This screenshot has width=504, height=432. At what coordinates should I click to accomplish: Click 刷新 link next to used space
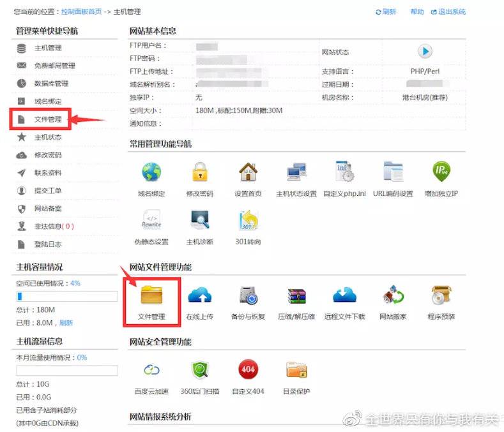pos(66,323)
